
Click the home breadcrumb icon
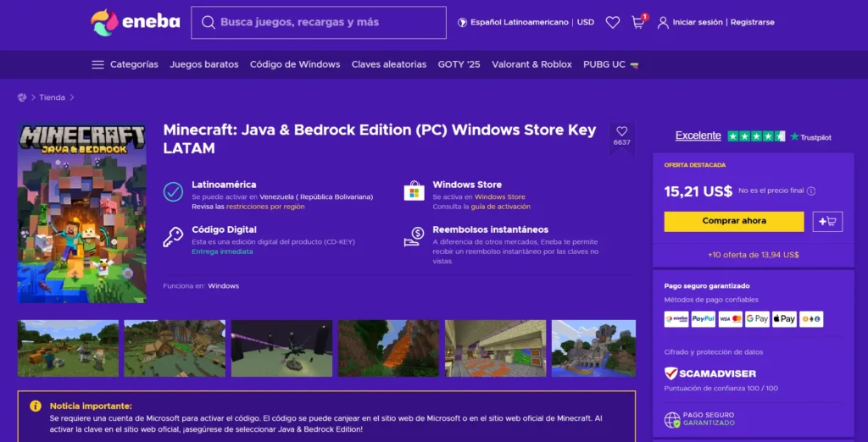tap(22, 97)
